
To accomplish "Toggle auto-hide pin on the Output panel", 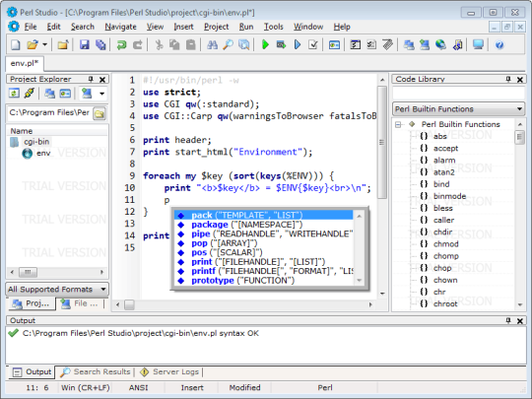I will 508,320.
